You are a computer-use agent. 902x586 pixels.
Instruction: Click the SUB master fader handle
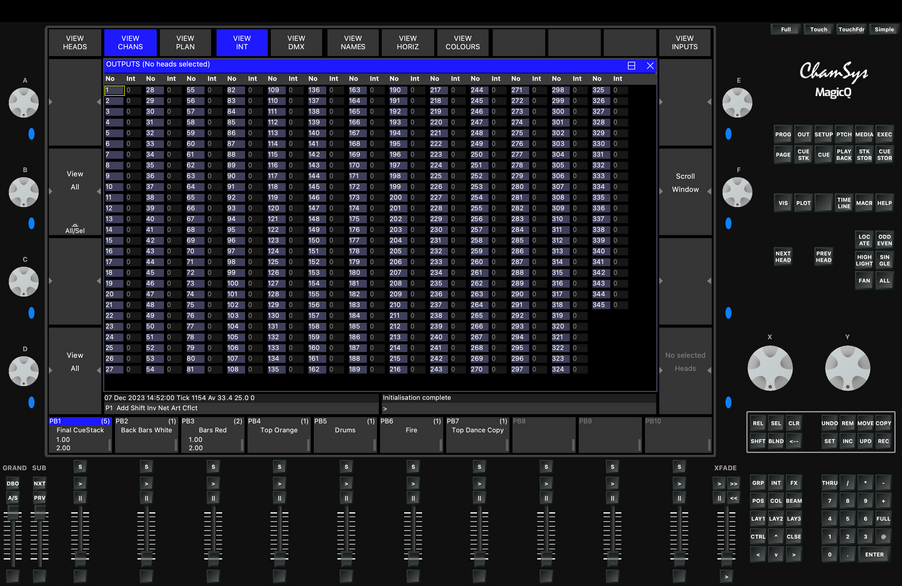(39, 514)
